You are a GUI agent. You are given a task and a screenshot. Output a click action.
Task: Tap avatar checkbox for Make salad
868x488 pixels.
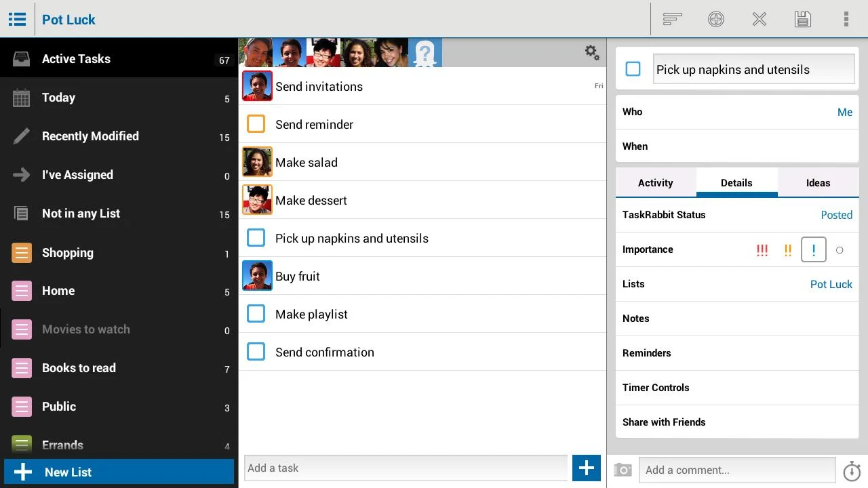pyautogui.click(x=257, y=162)
